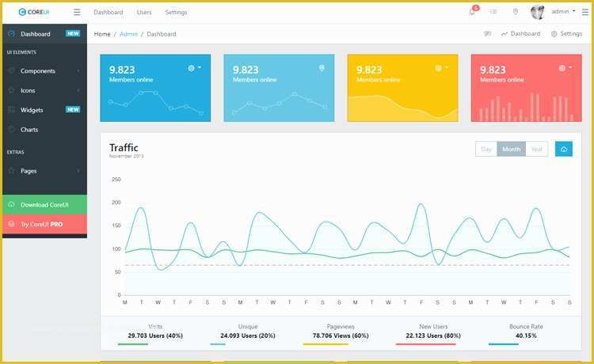Click the pie chart icon beside Charts
The height and width of the screenshot is (364, 594).
click(x=11, y=129)
